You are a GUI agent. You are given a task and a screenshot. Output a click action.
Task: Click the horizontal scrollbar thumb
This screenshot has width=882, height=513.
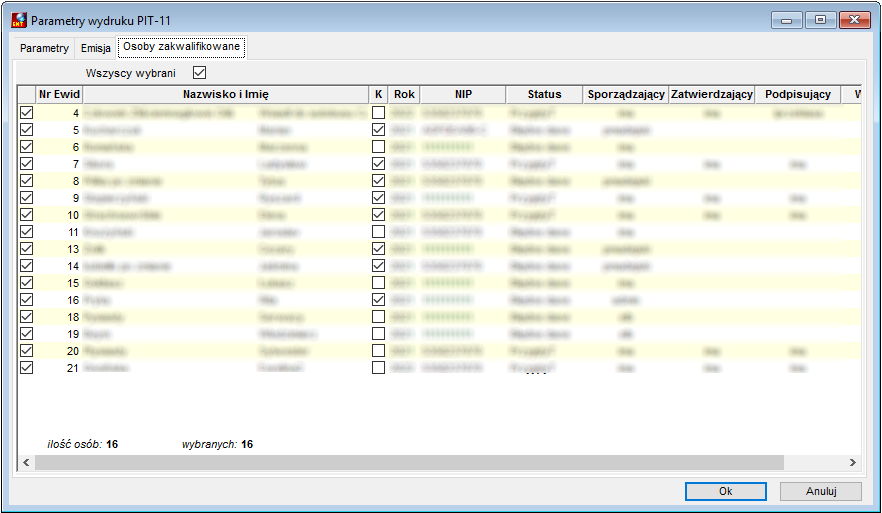(409, 462)
